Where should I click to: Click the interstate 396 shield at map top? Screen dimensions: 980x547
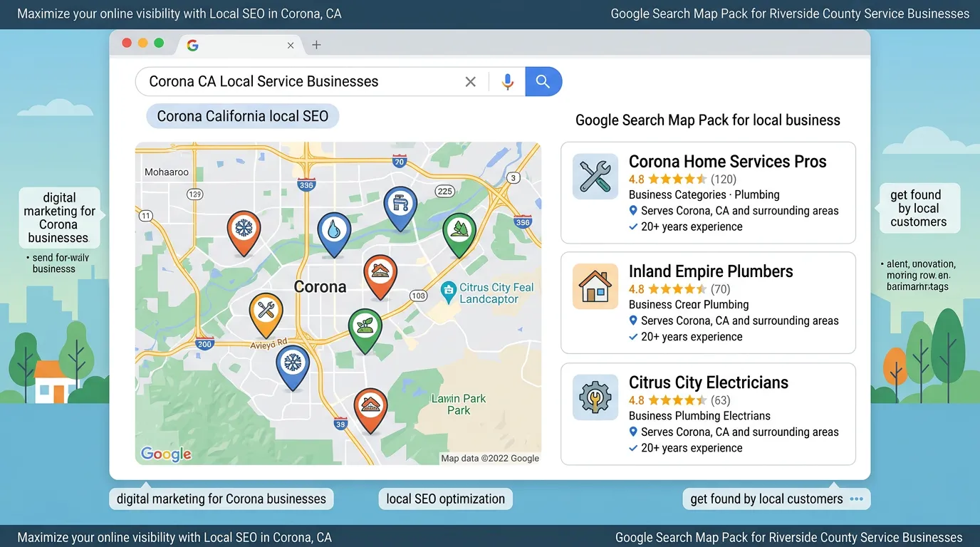click(x=307, y=184)
